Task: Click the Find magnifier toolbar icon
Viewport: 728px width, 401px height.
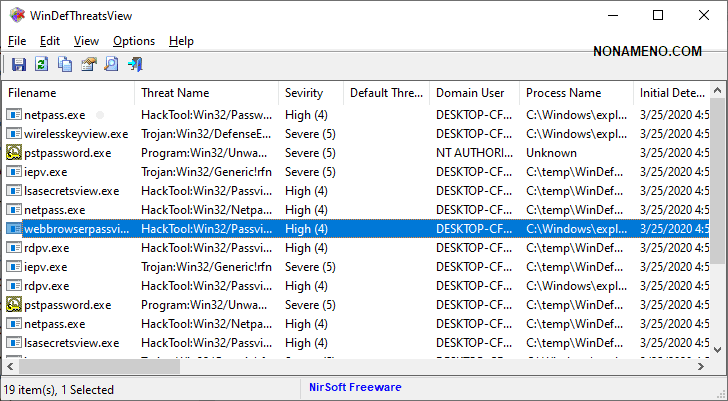Action: coord(112,65)
